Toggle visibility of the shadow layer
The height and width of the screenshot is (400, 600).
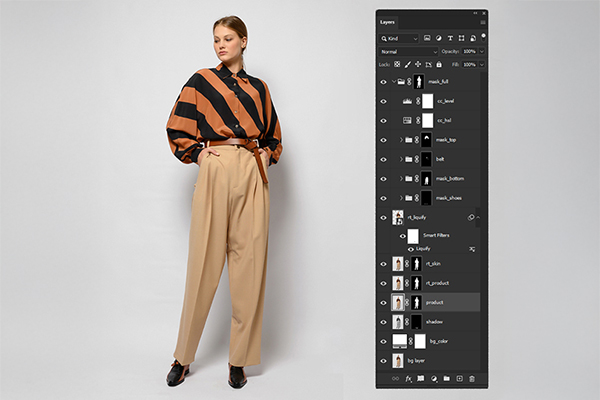click(x=383, y=322)
